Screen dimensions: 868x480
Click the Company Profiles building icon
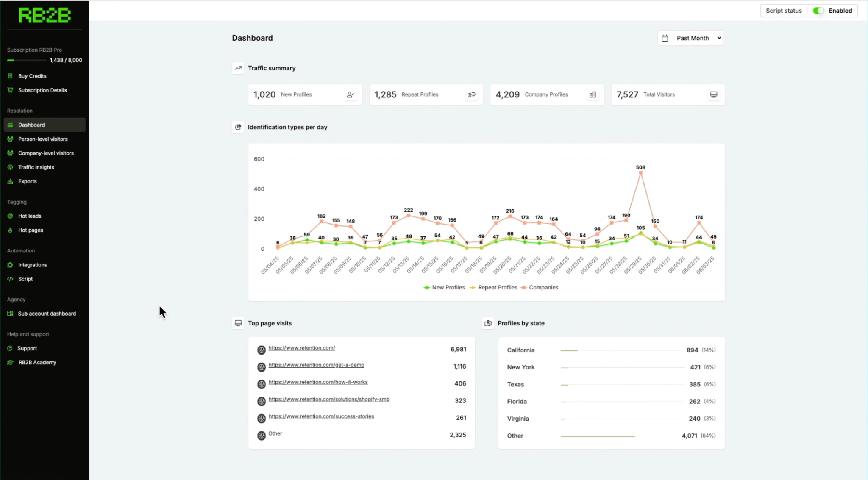[x=593, y=94]
